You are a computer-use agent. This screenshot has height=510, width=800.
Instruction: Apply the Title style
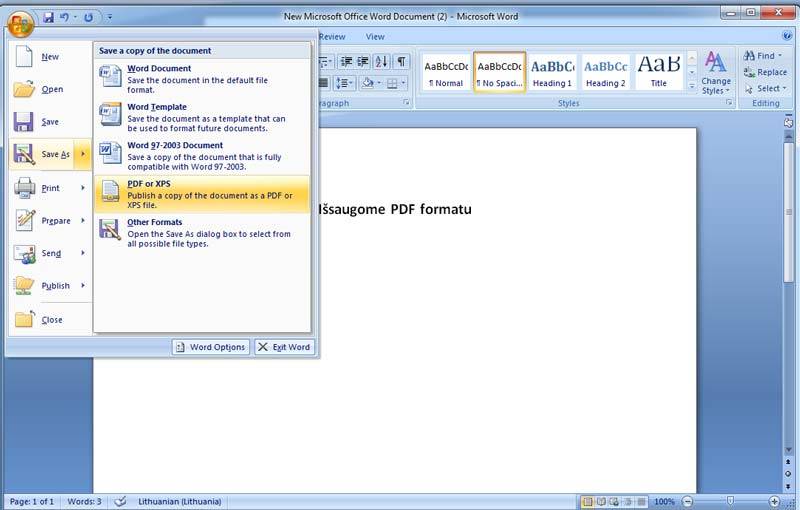pyautogui.click(x=659, y=72)
